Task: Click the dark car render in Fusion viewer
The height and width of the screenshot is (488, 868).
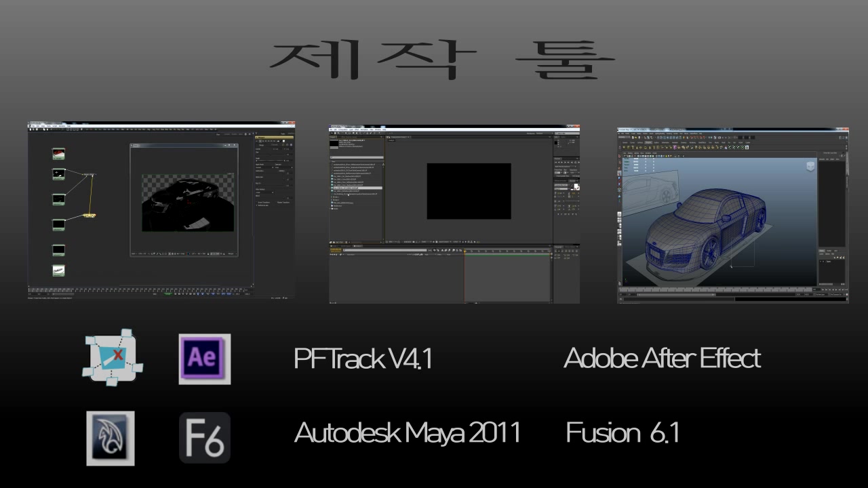Action: point(188,203)
